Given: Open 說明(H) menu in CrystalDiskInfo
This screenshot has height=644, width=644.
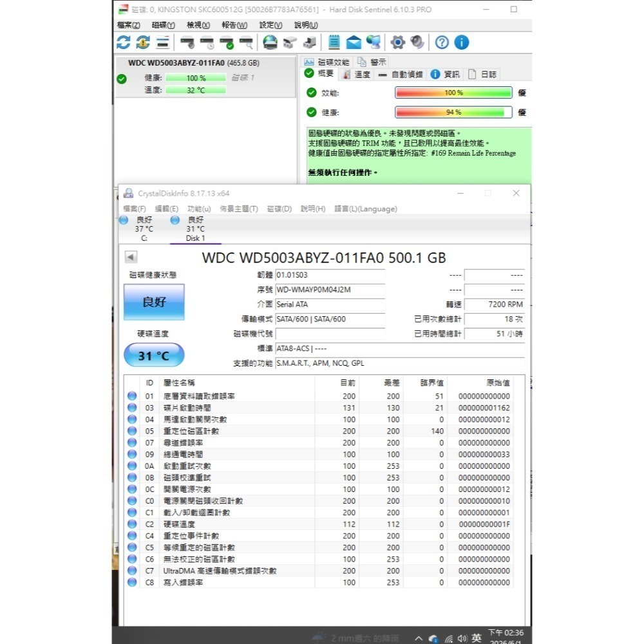Looking at the screenshot, I should (x=313, y=209).
